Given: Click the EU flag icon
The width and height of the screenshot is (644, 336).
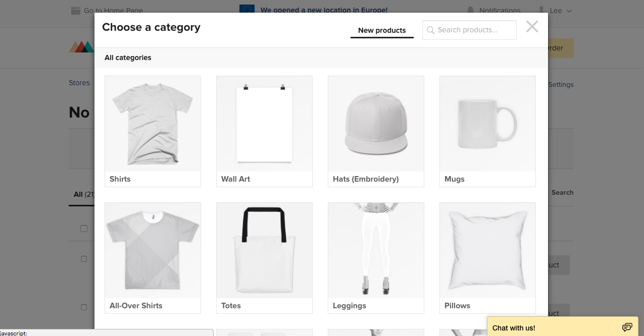Looking at the screenshot, I should coord(247,9).
